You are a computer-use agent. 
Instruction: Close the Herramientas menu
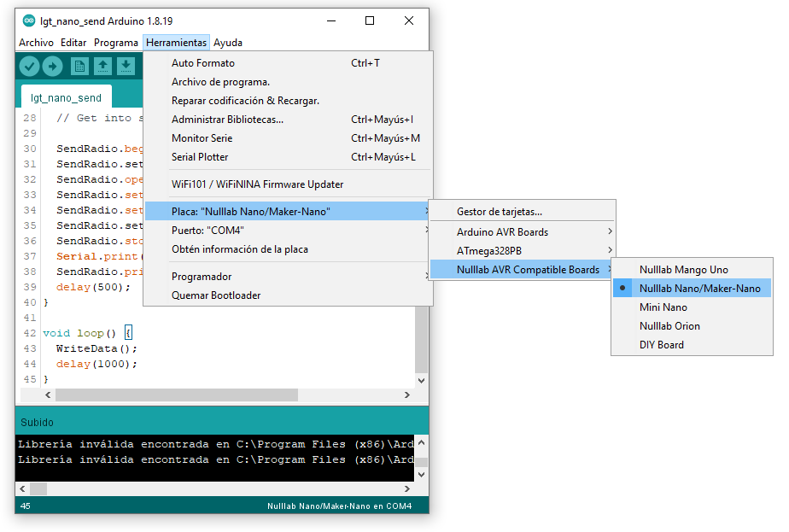pyautogui.click(x=176, y=43)
